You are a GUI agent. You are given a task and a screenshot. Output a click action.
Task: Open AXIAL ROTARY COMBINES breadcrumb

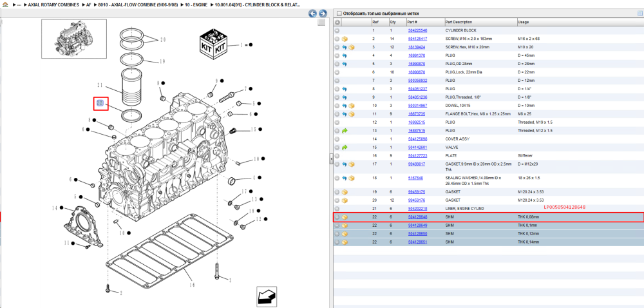pos(53,5)
